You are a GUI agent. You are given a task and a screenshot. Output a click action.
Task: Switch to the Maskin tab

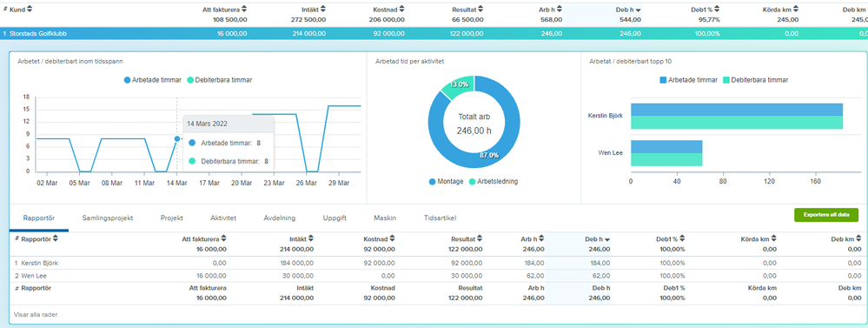(385, 218)
